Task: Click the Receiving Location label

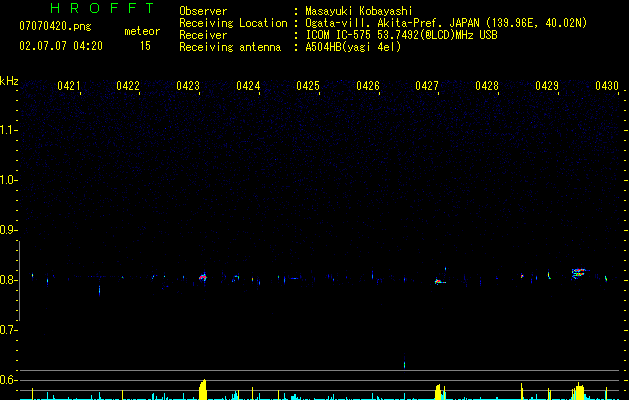Action: click(233, 23)
